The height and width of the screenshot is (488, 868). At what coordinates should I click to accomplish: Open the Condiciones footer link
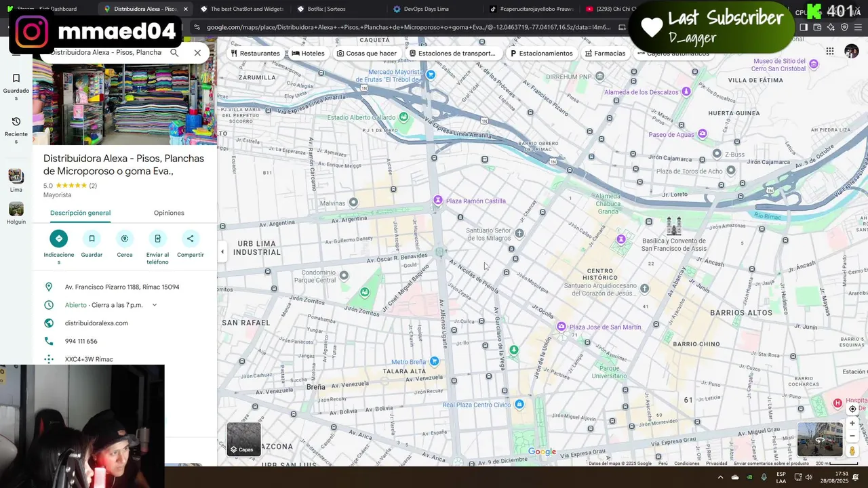[687, 464]
